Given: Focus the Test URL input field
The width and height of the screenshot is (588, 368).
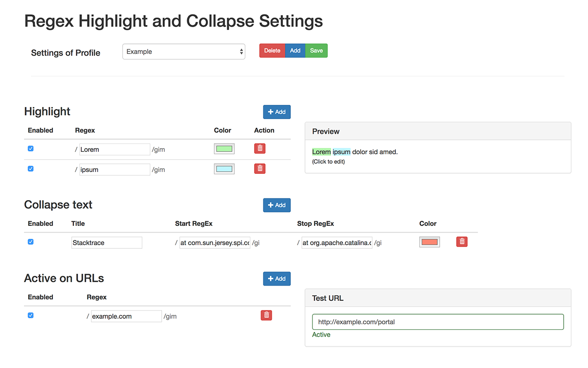Looking at the screenshot, I should [x=438, y=322].
